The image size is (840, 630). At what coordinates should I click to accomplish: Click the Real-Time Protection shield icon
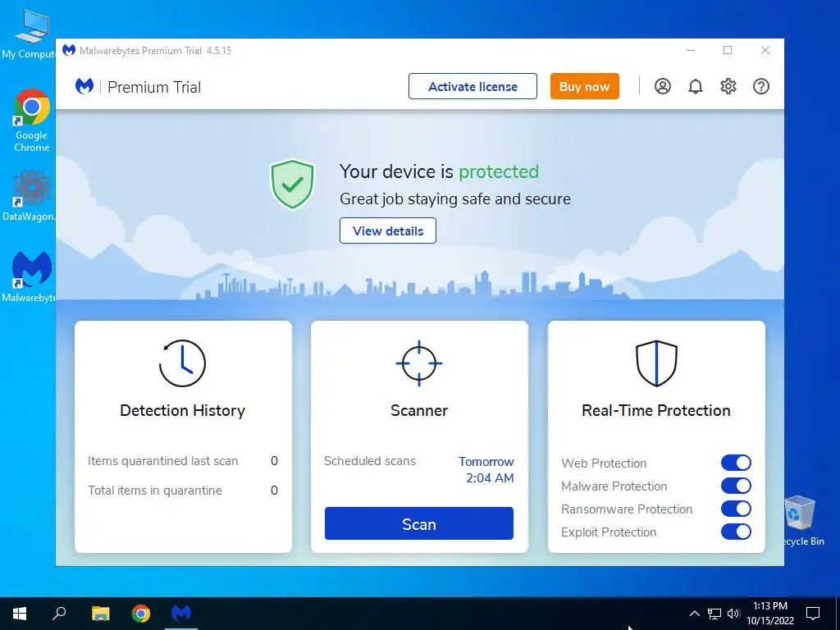(656, 363)
